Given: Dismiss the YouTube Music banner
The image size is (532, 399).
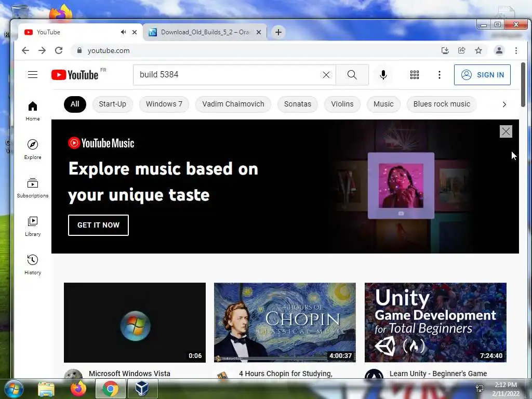Looking at the screenshot, I should (x=506, y=131).
